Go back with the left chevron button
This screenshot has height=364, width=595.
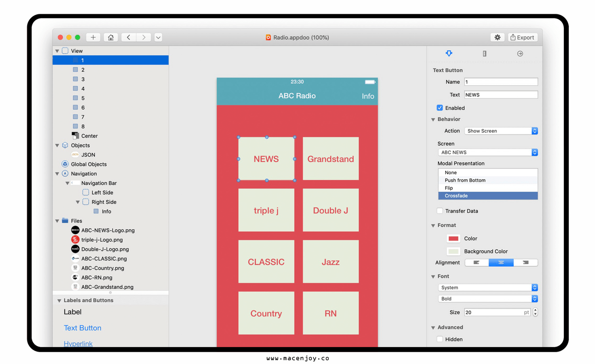tap(128, 37)
